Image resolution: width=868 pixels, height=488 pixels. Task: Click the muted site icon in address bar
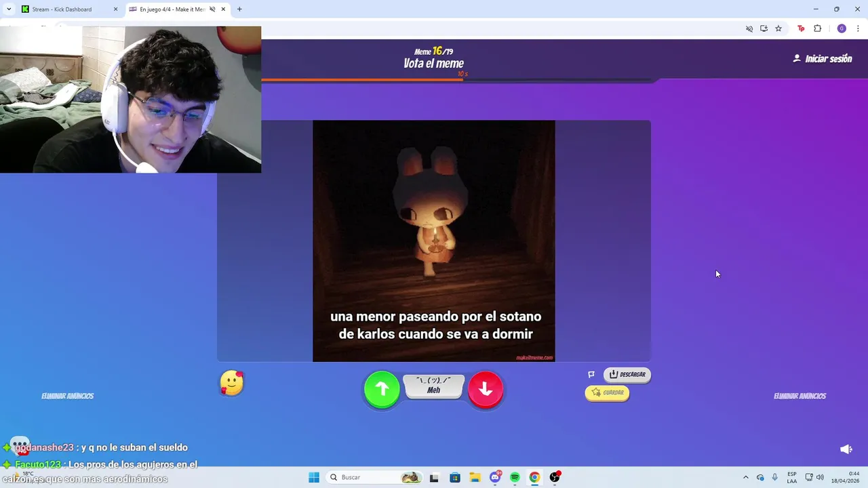point(749,28)
